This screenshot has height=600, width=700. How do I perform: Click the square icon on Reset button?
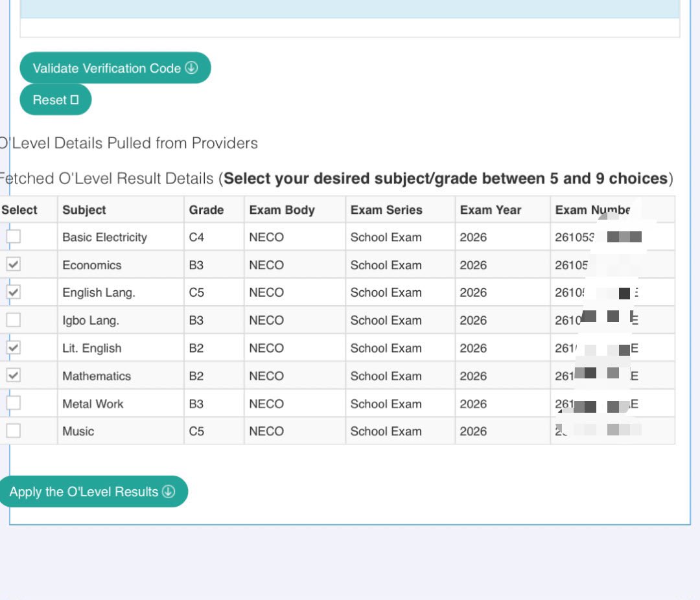[x=75, y=100]
